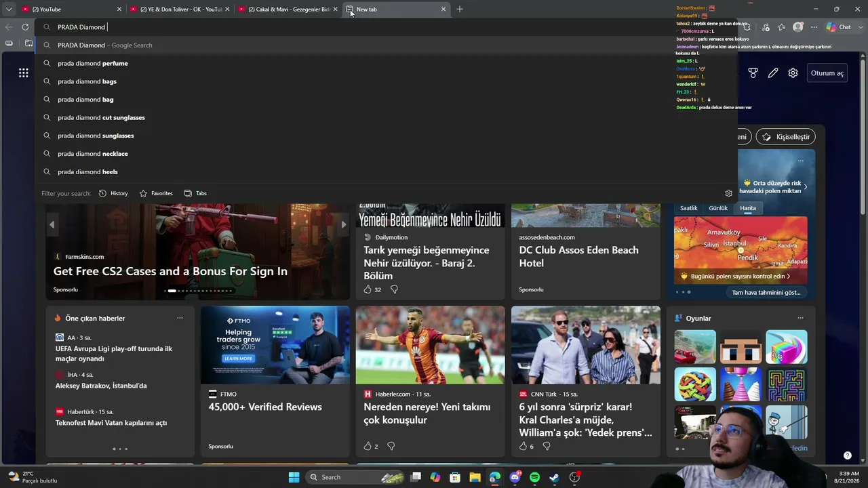Choose prada diamond necklace suggestion

point(386,154)
